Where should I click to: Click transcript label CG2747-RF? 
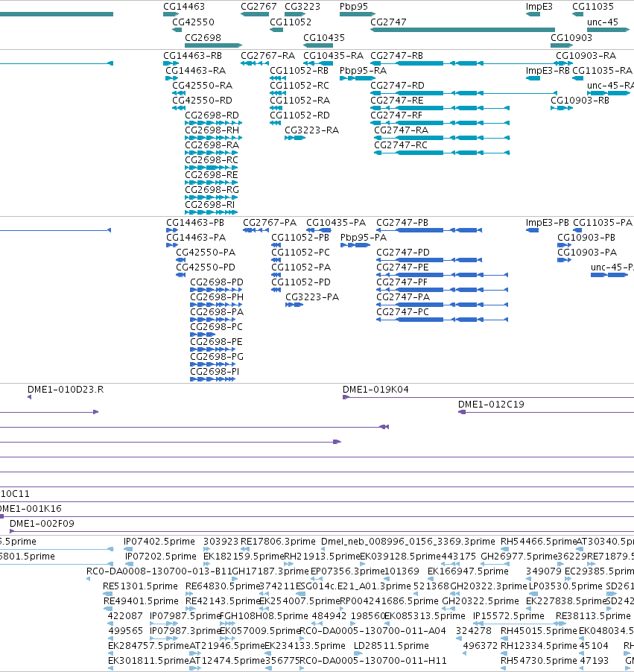tap(396, 115)
